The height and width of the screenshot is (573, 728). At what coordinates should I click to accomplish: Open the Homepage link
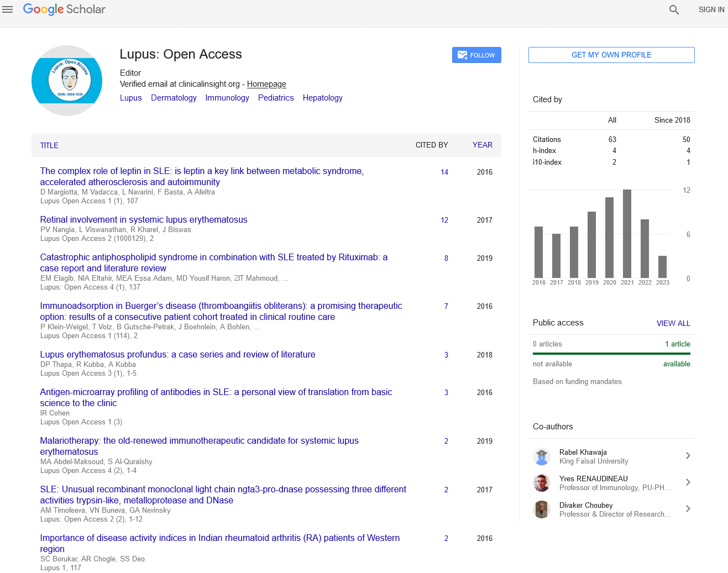click(x=266, y=84)
